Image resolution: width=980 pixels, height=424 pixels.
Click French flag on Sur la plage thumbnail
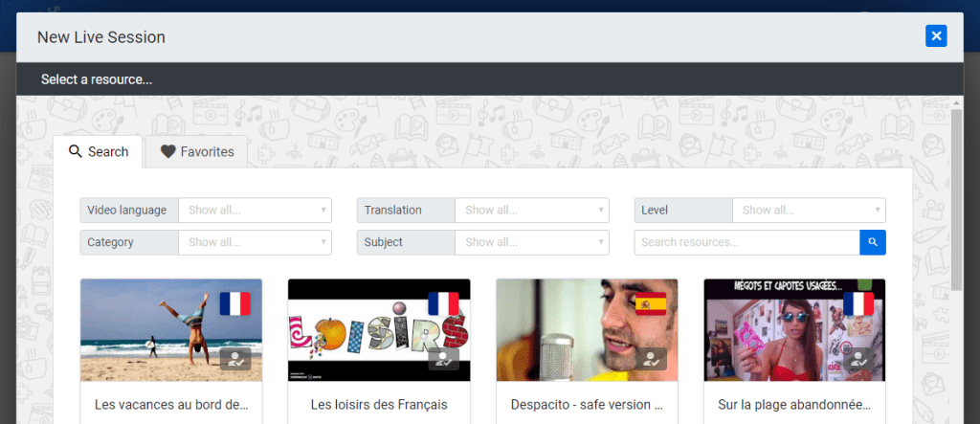(858, 304)
